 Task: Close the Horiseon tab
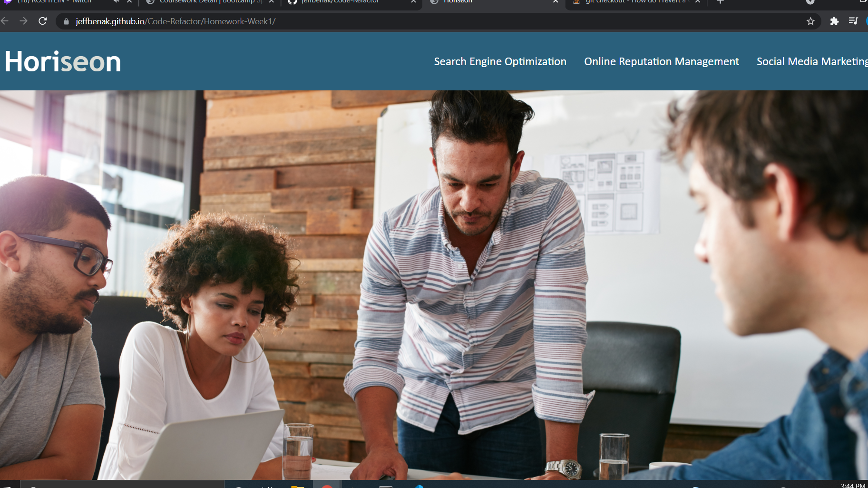[x=556, y=2]
